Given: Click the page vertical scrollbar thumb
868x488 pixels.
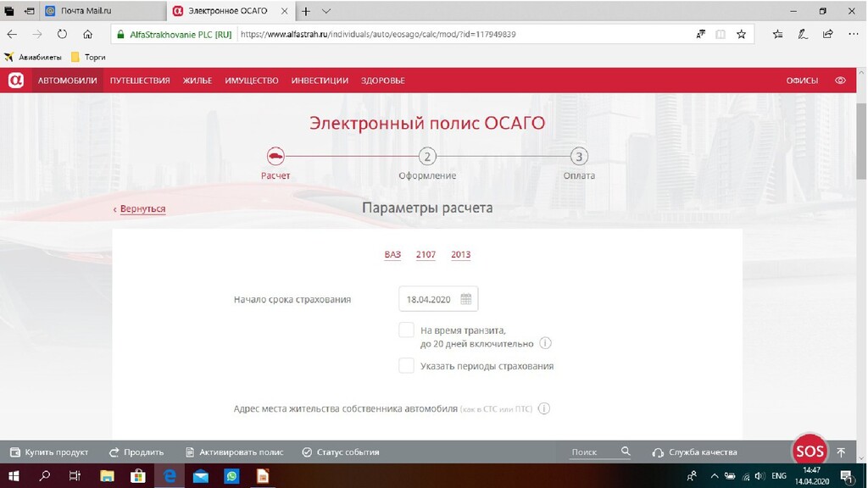Looking at the screenshot, I should coord(861,141).
